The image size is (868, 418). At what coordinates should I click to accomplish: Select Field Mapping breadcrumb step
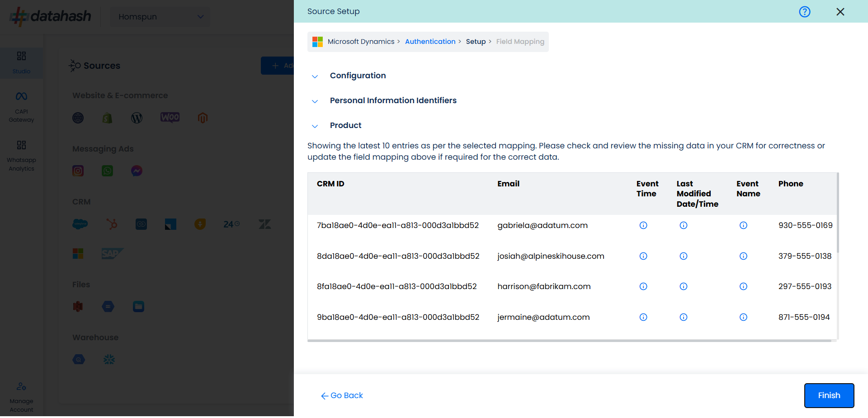(520, 42)
